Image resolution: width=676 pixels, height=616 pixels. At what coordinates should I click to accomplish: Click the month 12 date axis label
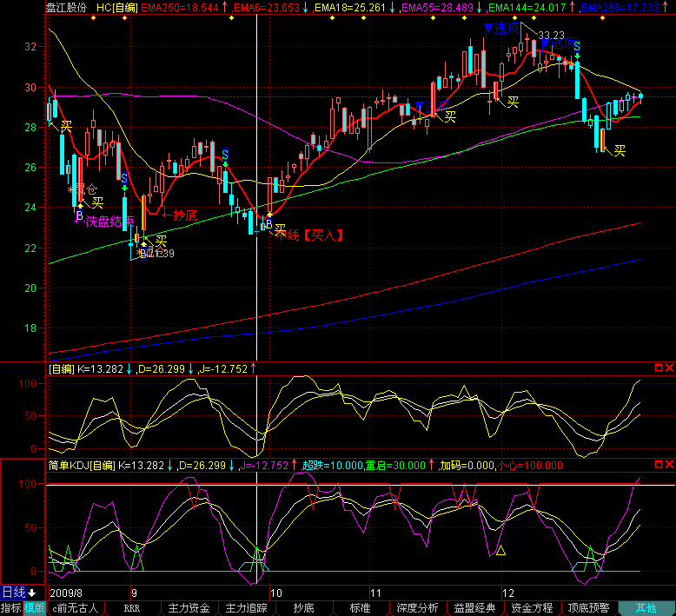coord(508,593)
